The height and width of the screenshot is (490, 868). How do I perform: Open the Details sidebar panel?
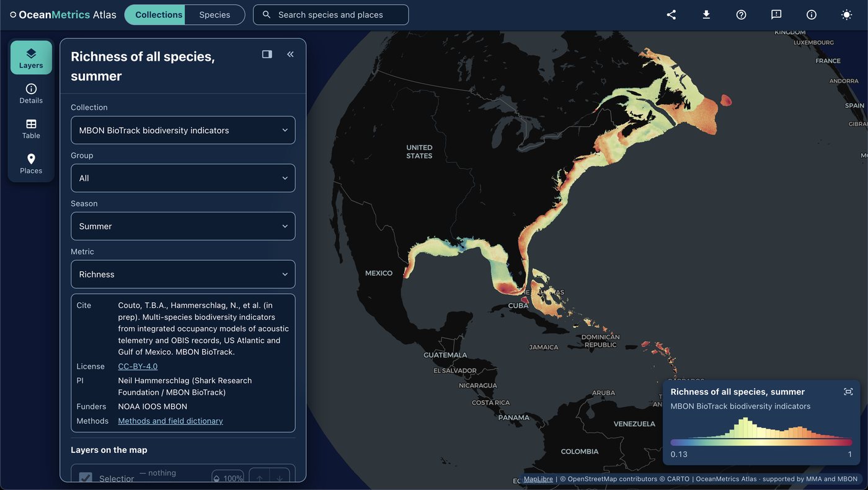(31, 94)
